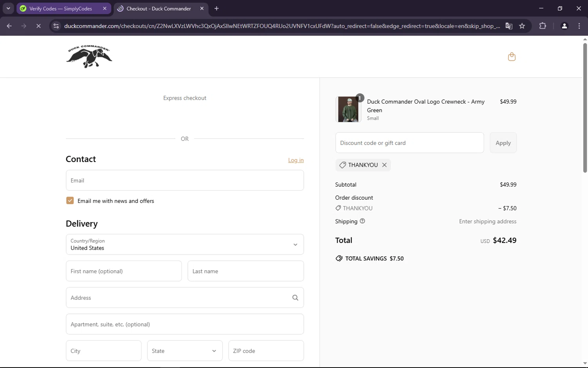Open a new browser tab
This screenshot has width=588, height=368.
tap(217, 9)
